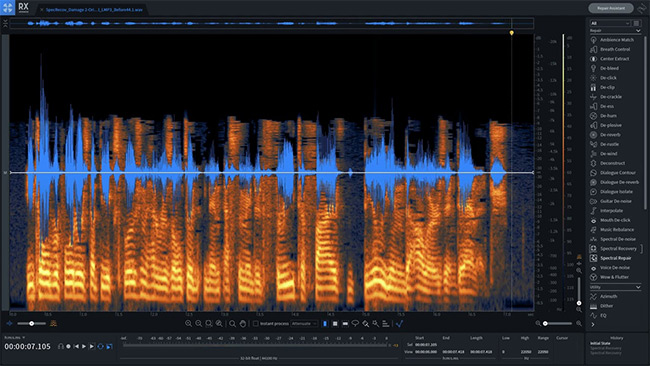This screenshot has height=366, width=650.
Task: Select Initial State in History
Action: coord(600,344)
